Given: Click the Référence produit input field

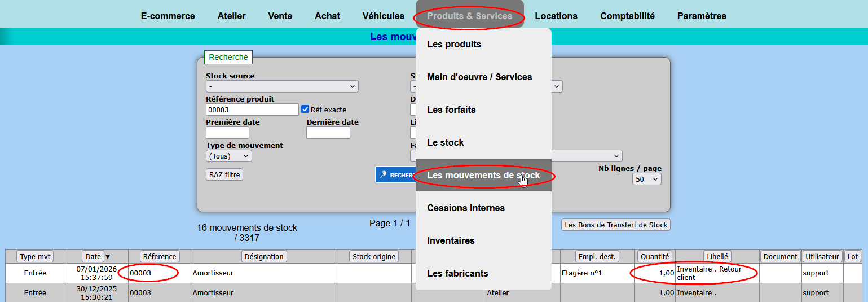Looking at the screenshot, I should point(252,110).
